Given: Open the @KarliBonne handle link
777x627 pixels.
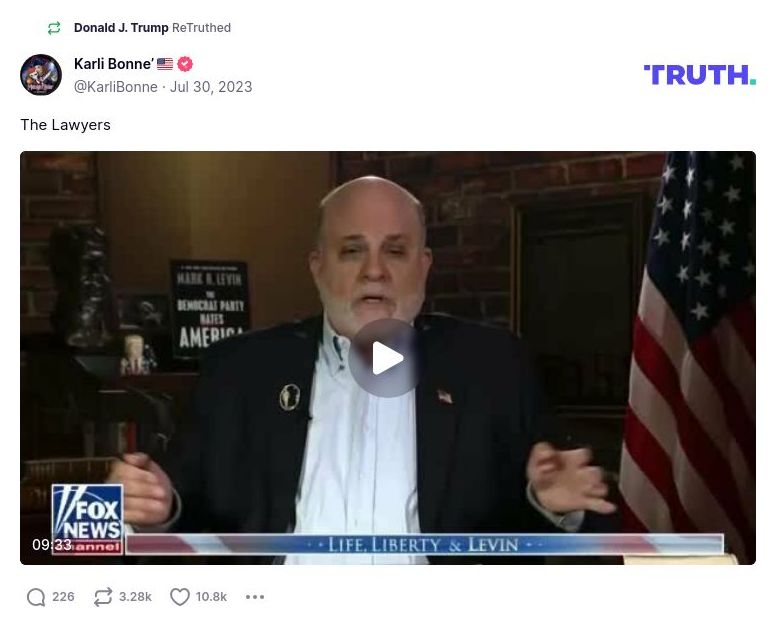Looking at the screenshot, I should (115, 87).
